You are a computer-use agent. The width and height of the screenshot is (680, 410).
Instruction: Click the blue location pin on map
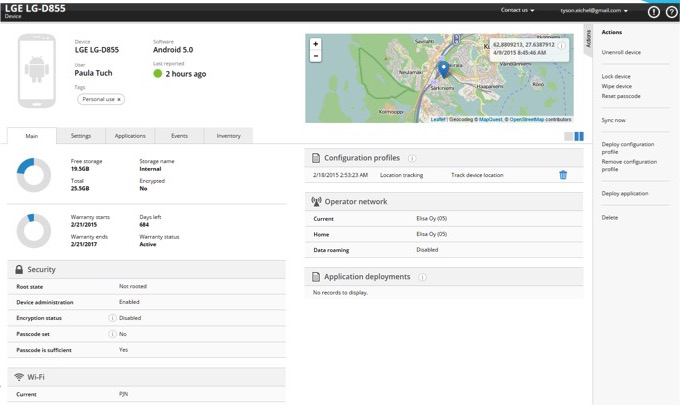(443, 68)
